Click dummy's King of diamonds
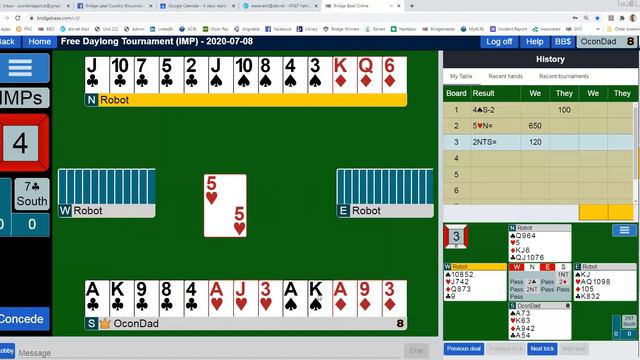 point(344,75)
